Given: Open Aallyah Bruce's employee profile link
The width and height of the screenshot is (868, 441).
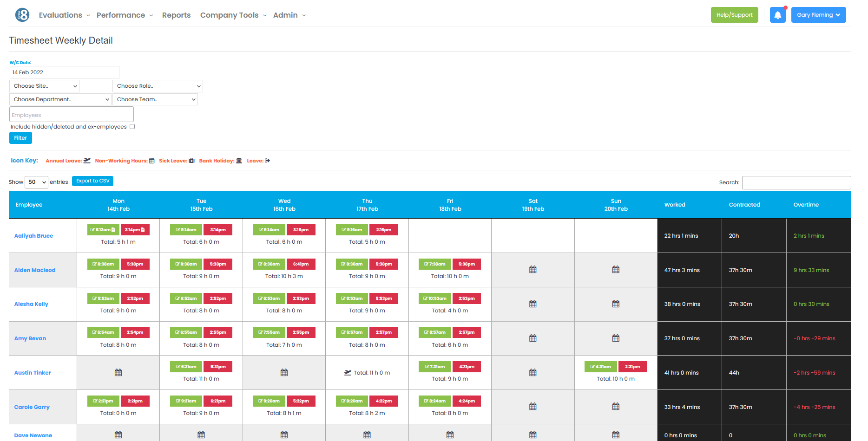Looking at the screenshot, I should pyautogui.click(x=33, y=235).
